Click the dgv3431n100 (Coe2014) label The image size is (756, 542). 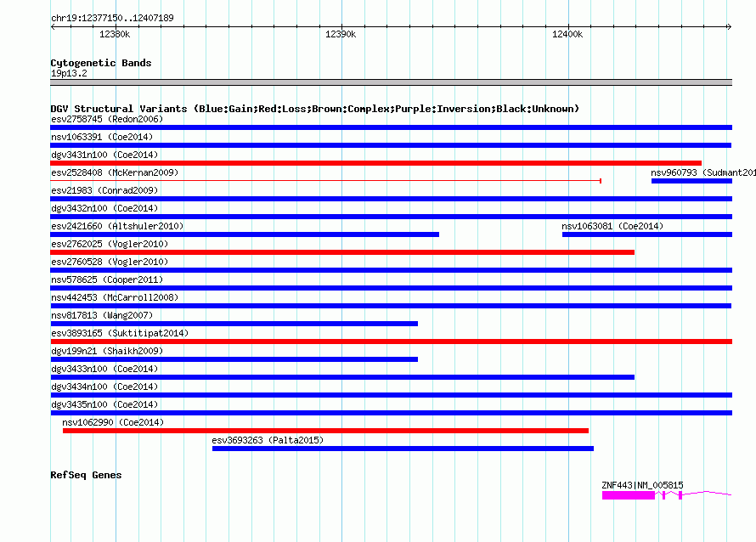[x=104, y=155]
